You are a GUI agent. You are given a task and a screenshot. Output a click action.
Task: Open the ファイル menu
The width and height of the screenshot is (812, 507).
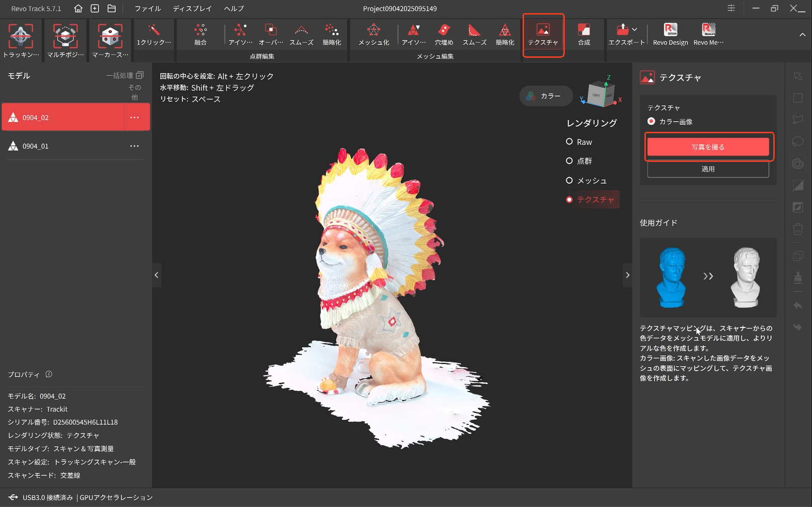pyautogui.click(x=147, y=9)
